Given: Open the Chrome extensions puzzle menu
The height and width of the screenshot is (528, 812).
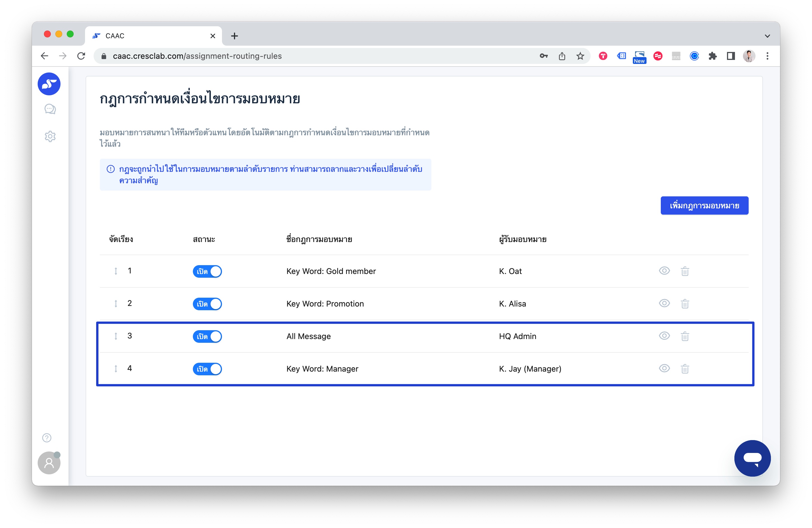Looking at the screenshot, I should (x=712, y=56).
